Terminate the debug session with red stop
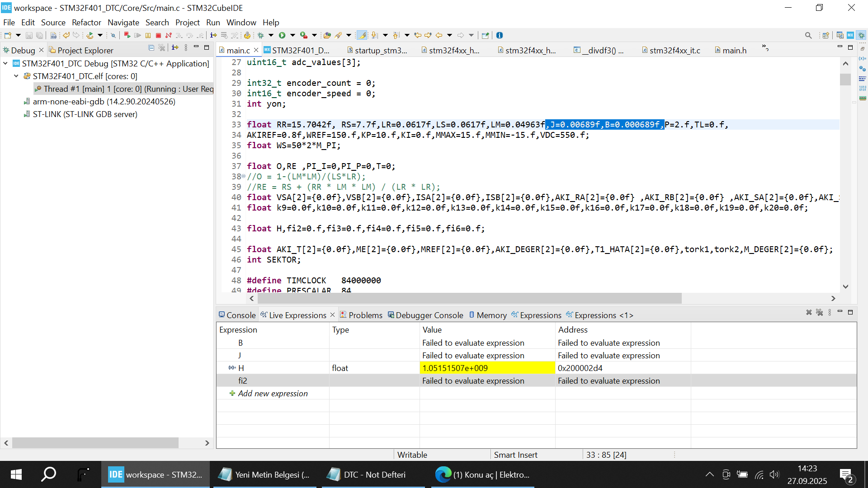 159,35
